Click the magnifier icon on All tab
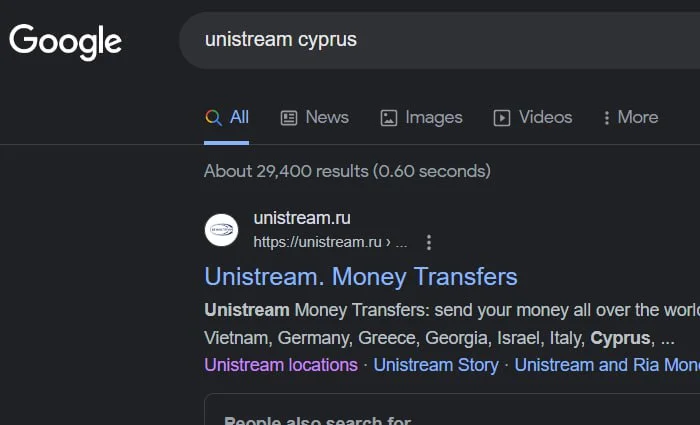Image resolution: width=700 pixels, height=425 pixels. [213, 117]
